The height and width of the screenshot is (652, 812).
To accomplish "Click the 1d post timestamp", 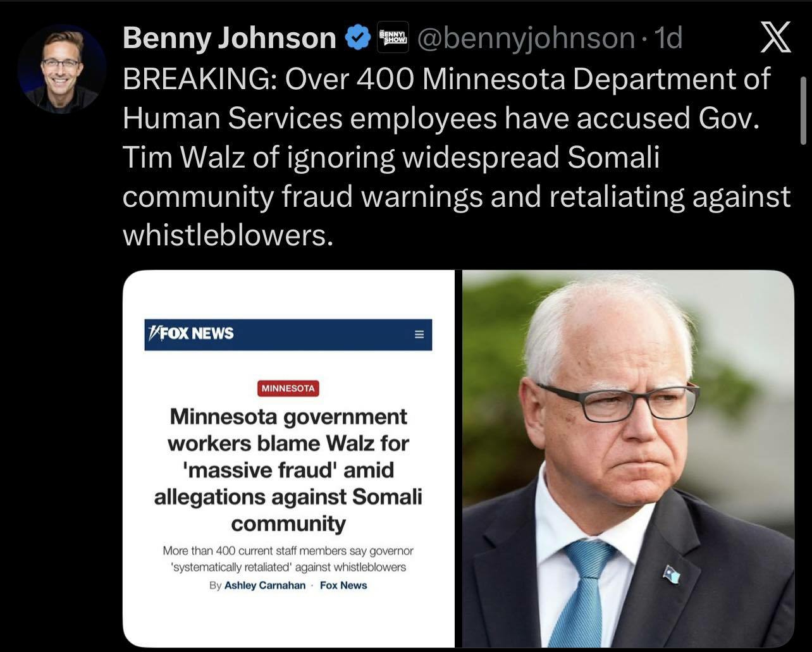I will coord(667,39).
